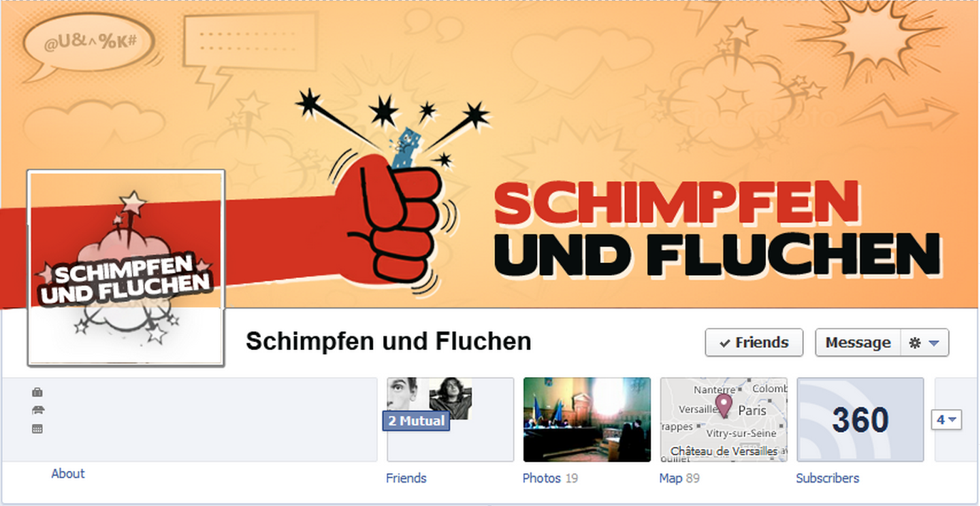Click the courtroom photo thumbnail
This screenshot has height=506, width=980.
(x=587, y=420)
